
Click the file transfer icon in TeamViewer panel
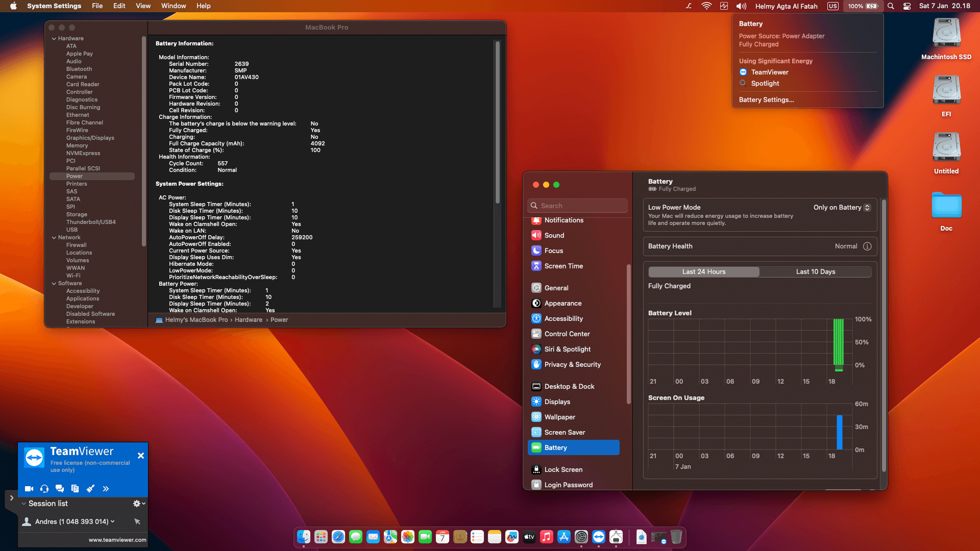pyautogui.click(x=75, y=488)
